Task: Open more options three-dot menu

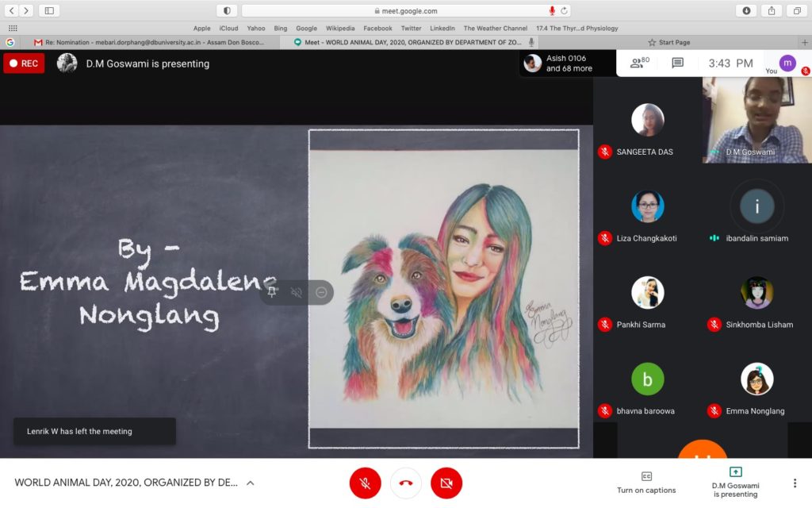Action: pos(795,483)
